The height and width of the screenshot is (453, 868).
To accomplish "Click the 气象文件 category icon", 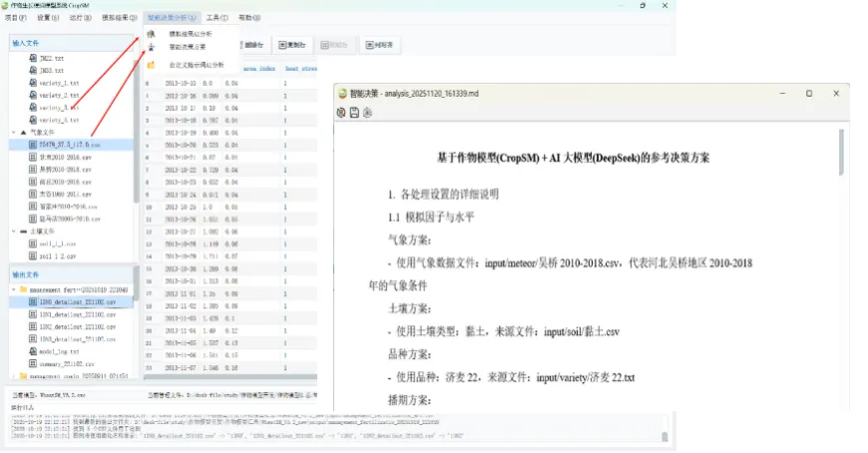I will pyautogui.click(x=23, y=133).
